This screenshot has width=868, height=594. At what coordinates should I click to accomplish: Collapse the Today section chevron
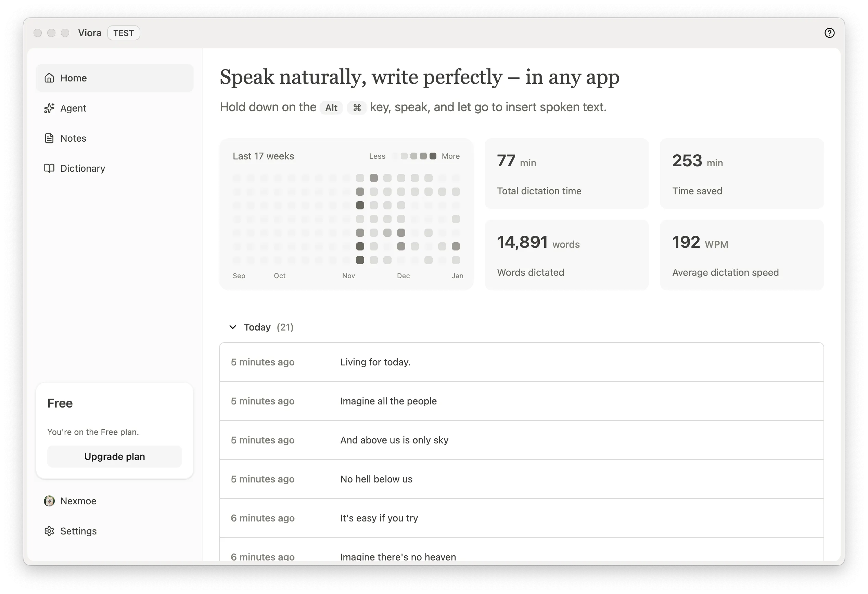[233, 327]
